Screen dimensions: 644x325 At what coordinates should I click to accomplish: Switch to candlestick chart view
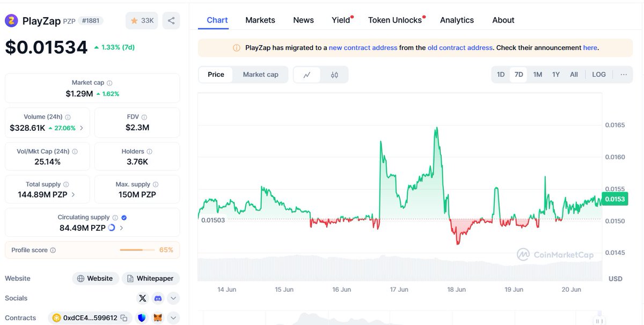click(x=334, y=75)
